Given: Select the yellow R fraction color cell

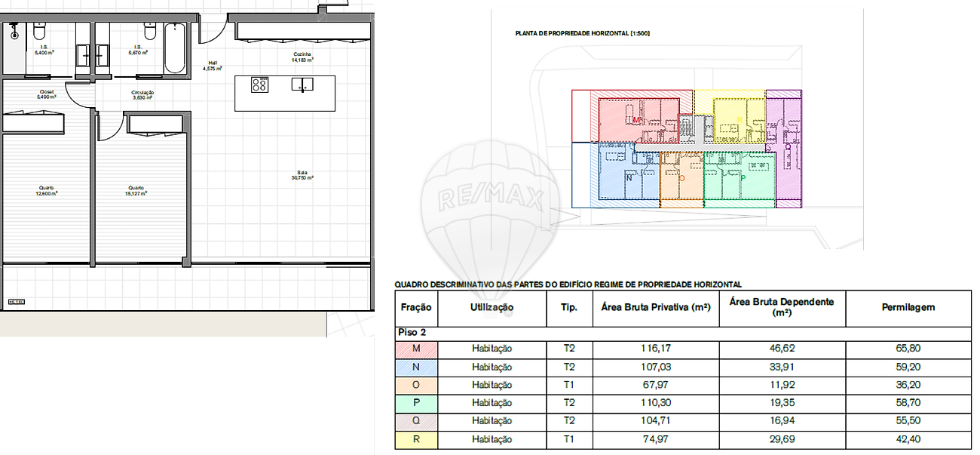Looking at the screenshot, I should click(x=416, y=439).
